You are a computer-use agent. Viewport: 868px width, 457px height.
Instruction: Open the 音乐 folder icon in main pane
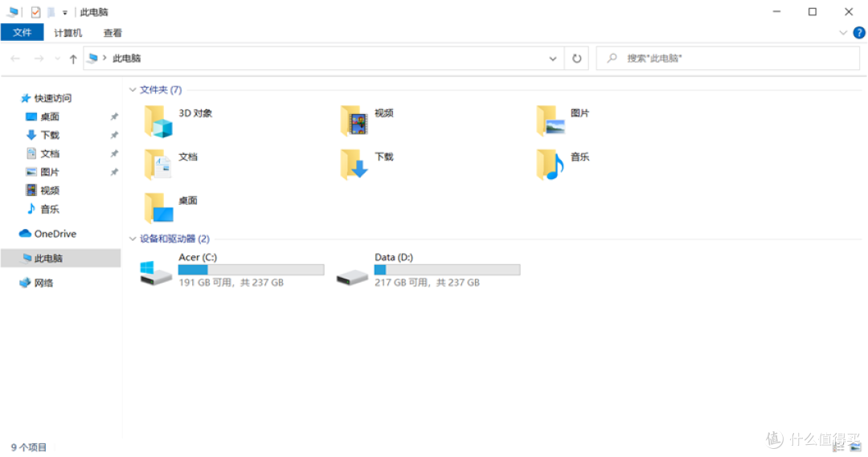[x=551, y=165]
